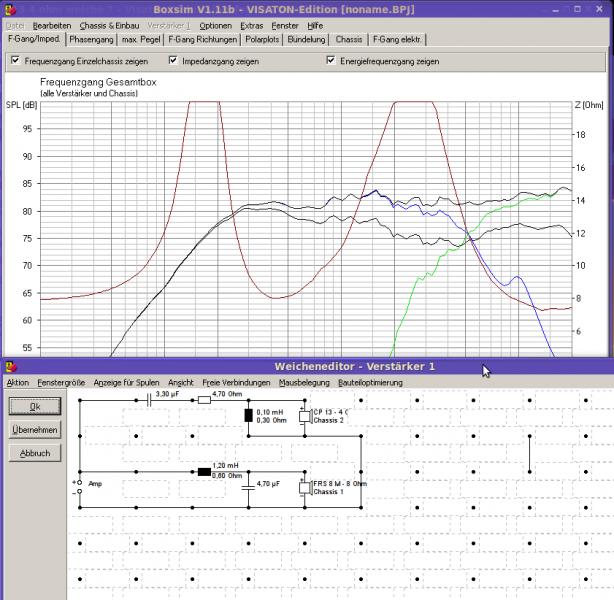
Task: Click the Amp plus terminal node
Action: pyautogui.click(x=79, y=483)
